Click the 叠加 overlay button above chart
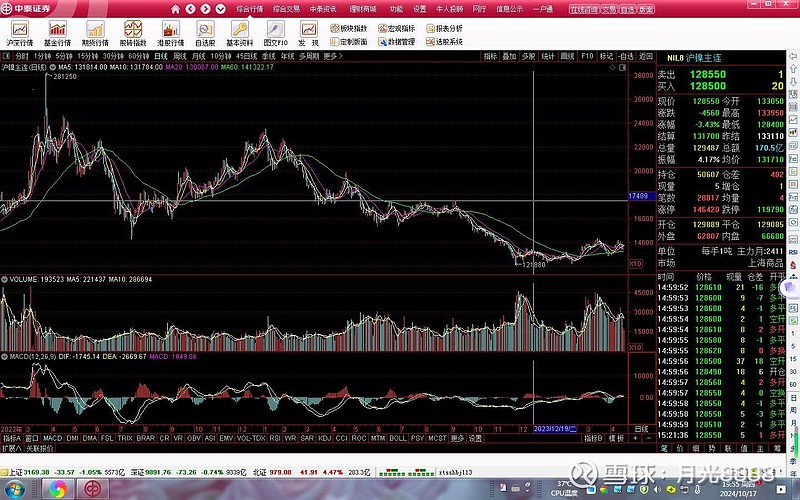This screenshot has height=500, width=800. coord(510,57)
